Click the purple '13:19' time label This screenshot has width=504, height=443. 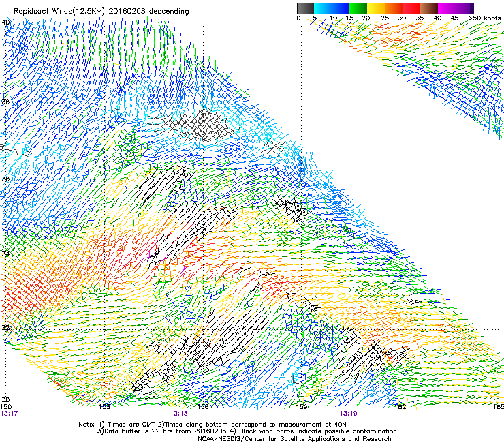[x=348, y=414]
